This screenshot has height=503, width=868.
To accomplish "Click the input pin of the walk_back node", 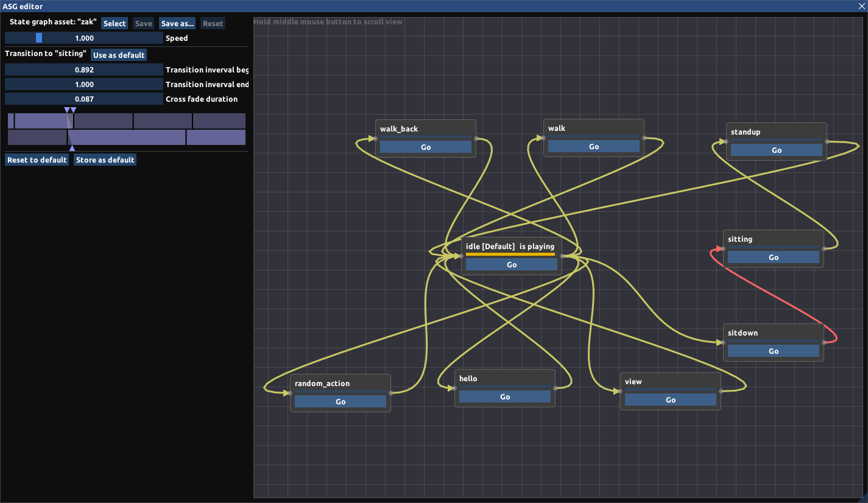I will point(376,138).
